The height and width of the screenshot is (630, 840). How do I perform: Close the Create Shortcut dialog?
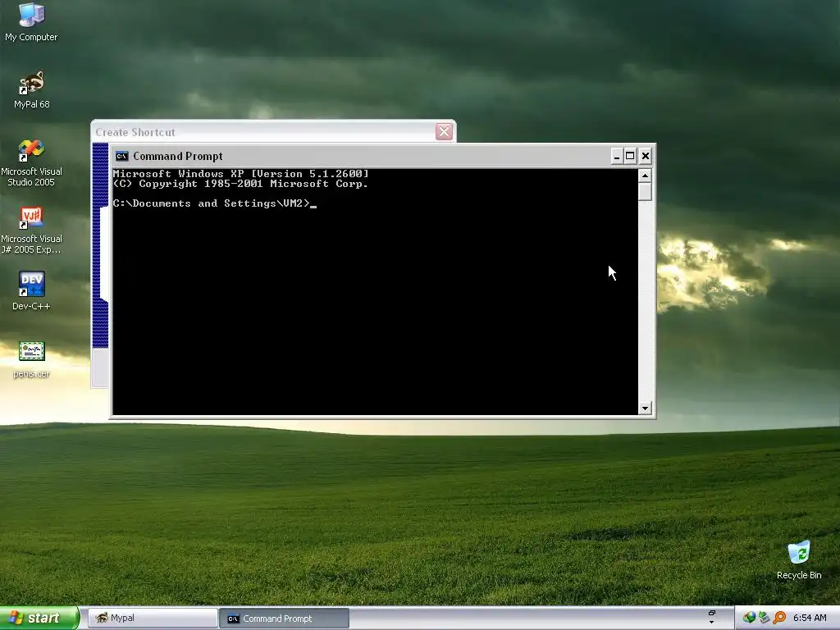click(444, 131)
